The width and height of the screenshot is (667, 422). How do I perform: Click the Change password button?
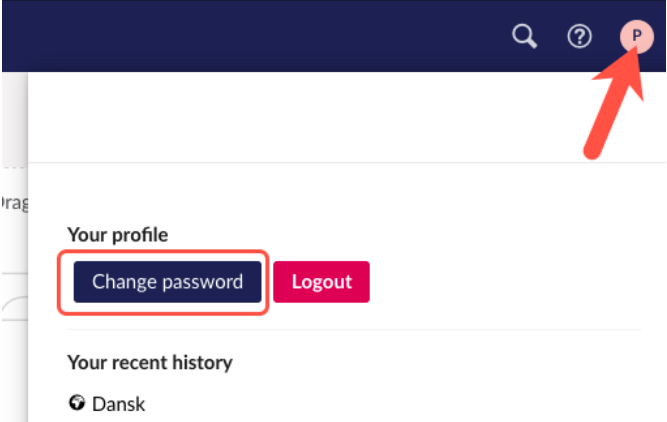[167, 282]
